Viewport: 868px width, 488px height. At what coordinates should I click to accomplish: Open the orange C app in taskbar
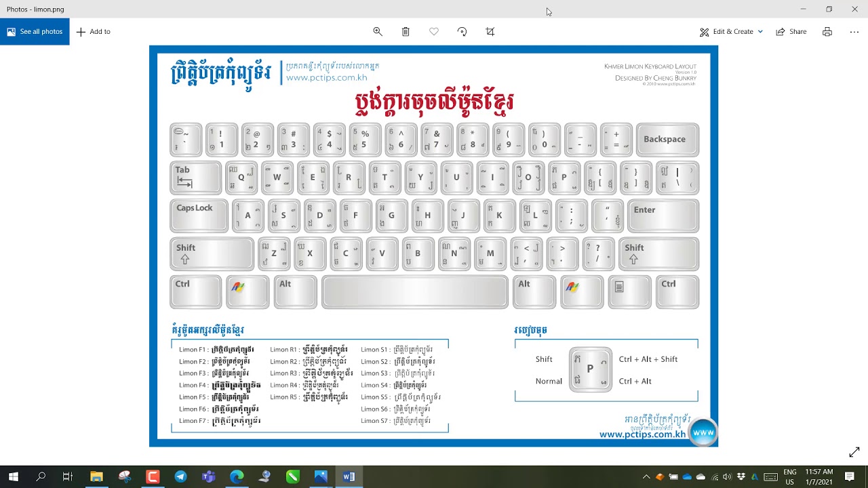tap(153, 476)
